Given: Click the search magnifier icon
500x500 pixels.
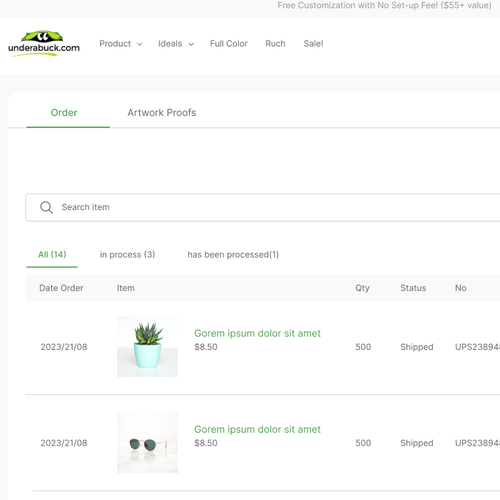Looking at the screenshot, I should [46, 207].
